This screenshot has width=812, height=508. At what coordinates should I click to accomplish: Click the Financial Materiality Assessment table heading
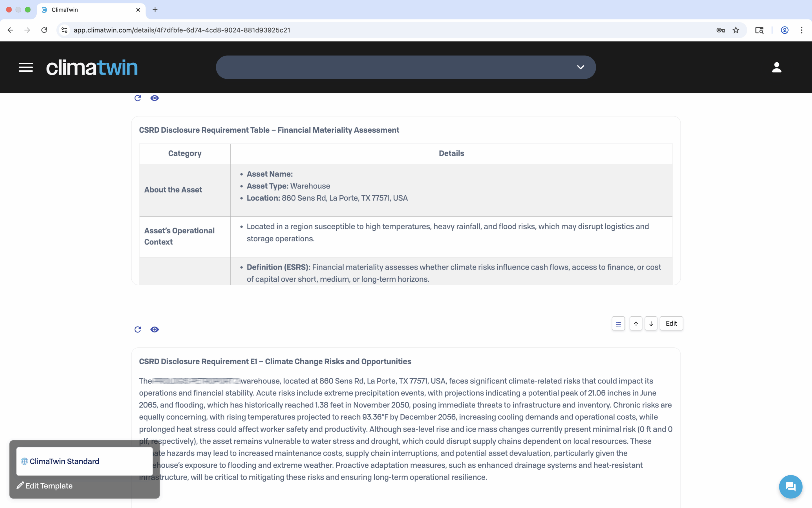tap(269, 130)
